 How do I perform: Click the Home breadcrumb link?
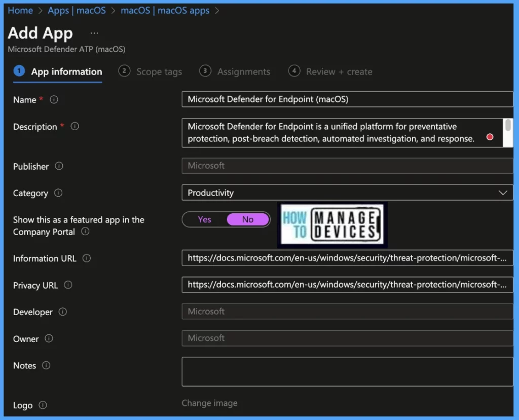tap(20, 11)
